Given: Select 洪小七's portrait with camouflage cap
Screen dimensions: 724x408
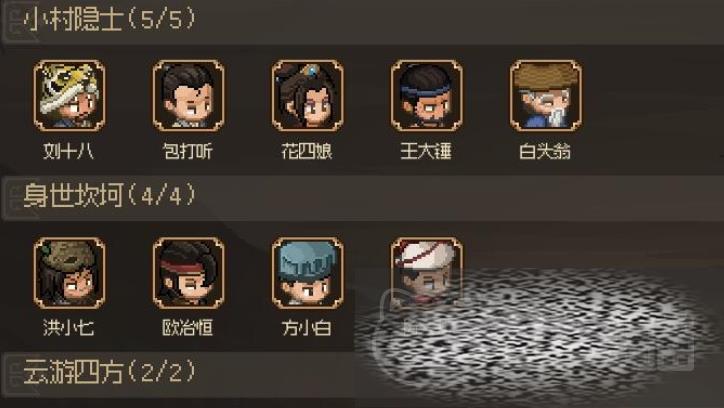Looking at the screenshot, I should point(69,273).
